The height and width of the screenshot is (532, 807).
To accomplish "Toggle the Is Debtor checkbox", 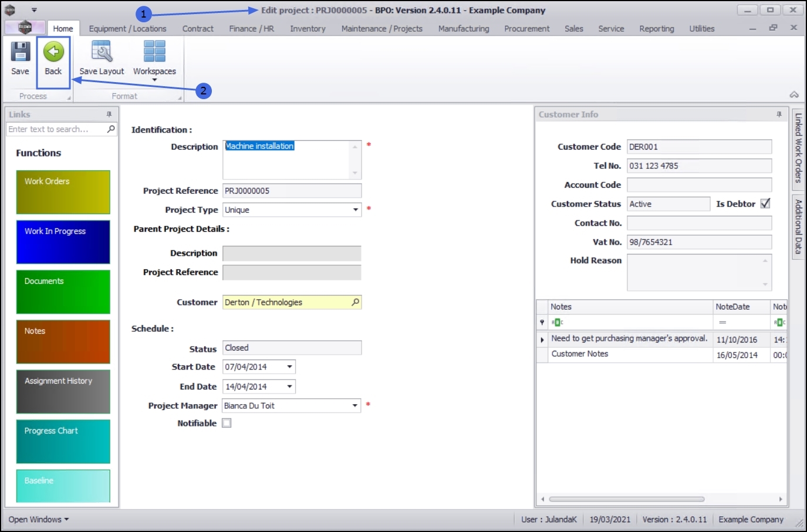I will click(x=765, y=204).
